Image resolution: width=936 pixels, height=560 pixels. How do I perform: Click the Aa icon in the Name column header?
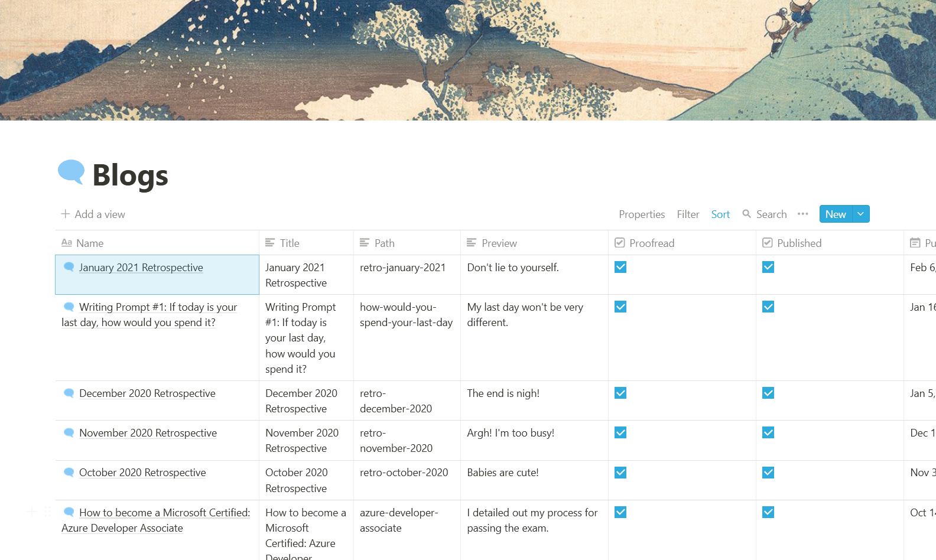(x=67, y=243)
